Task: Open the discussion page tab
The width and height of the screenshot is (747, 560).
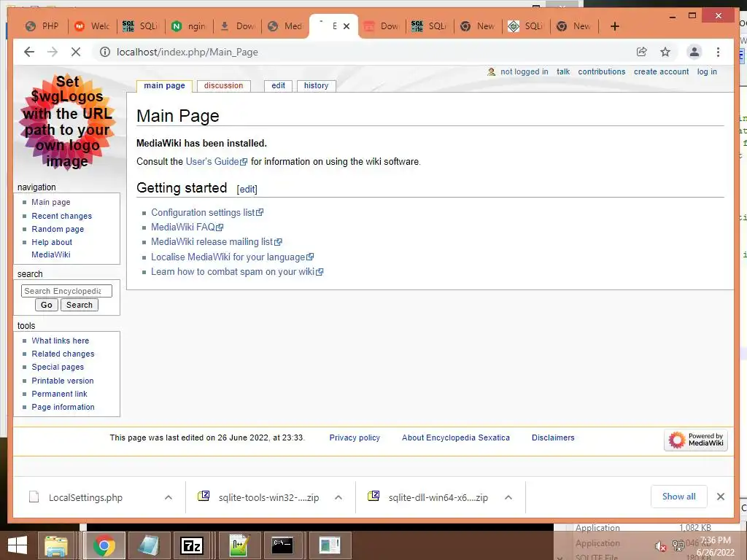Action: [x=223, y=86]
